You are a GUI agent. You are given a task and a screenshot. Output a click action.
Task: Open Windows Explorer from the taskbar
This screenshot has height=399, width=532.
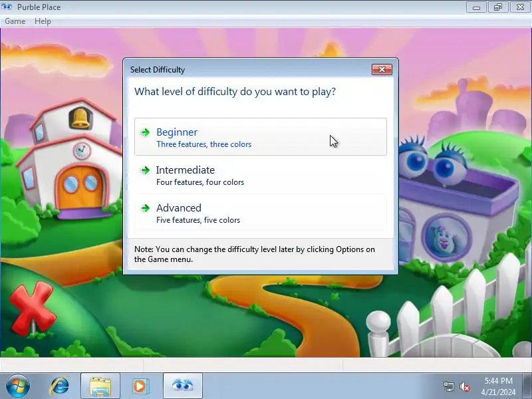click(x=100, y=386)
